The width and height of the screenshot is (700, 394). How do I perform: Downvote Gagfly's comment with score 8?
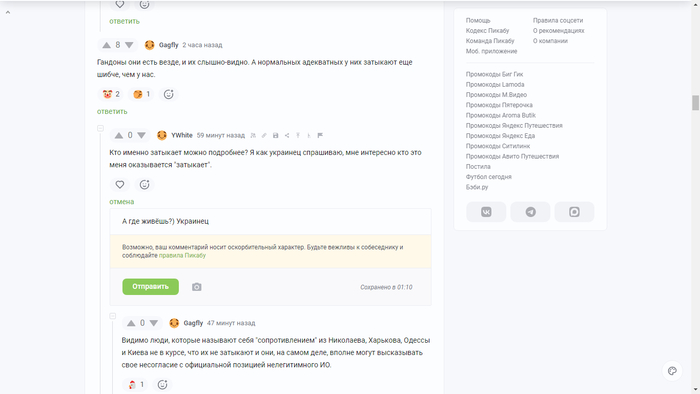click(129, 45)
